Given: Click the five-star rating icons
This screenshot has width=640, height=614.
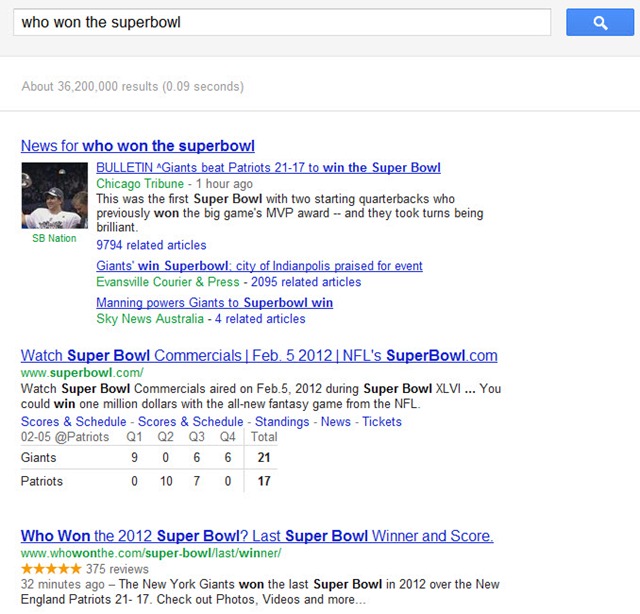Looking at the screenshot, I should tap(54, 569).
